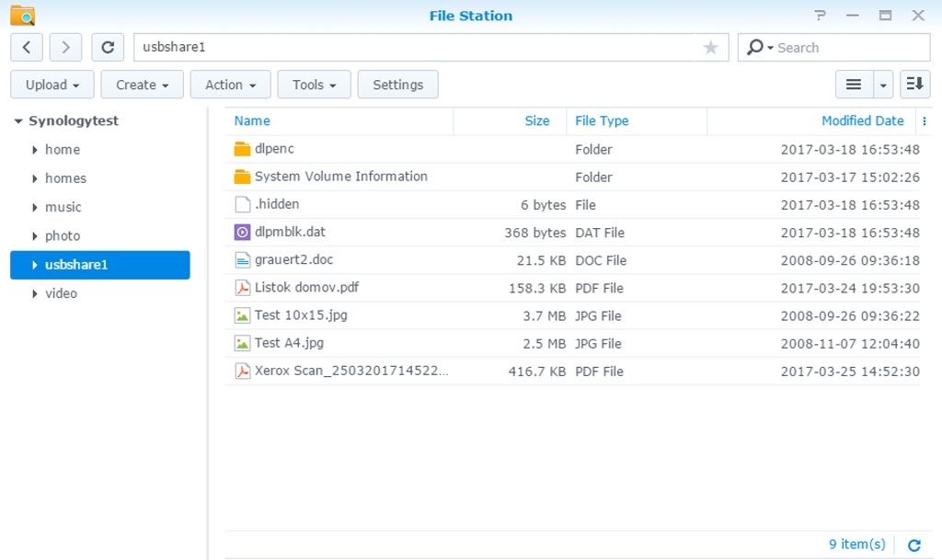The image size is (942, 560).
Task: Click the Settings button
Action: 397,85
